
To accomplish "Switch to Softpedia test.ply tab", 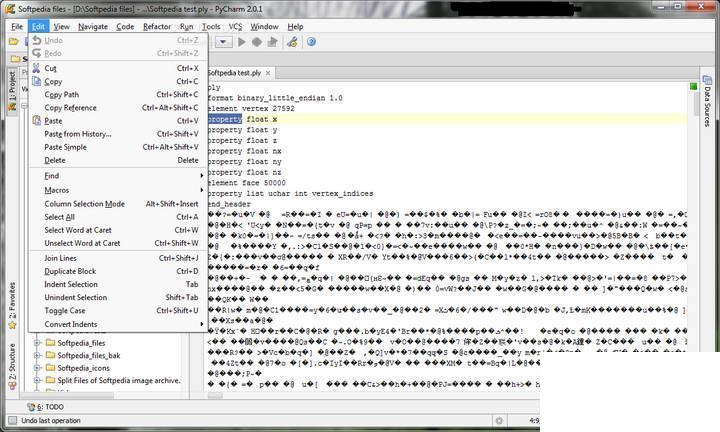I will coord(234,73).
